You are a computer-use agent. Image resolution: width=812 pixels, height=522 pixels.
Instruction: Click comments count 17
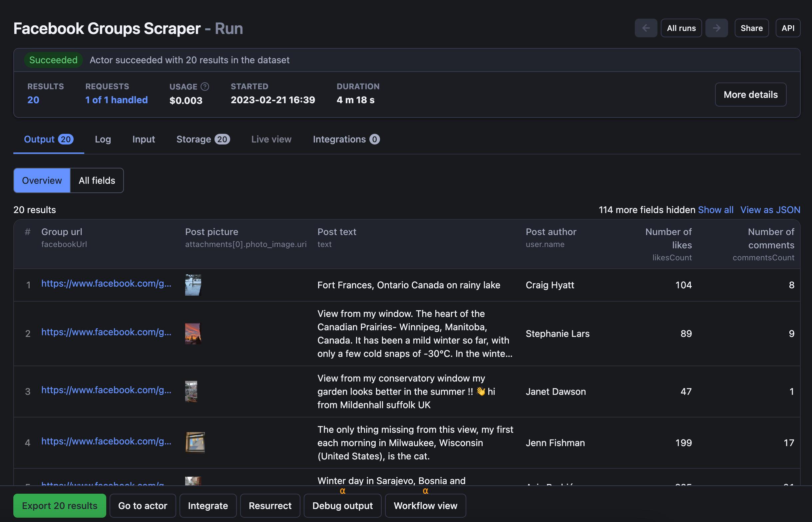click(x=789, y=443)
